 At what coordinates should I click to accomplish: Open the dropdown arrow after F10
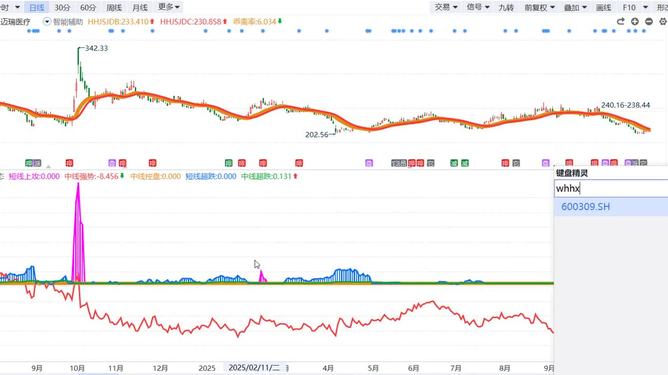point(645,7)
